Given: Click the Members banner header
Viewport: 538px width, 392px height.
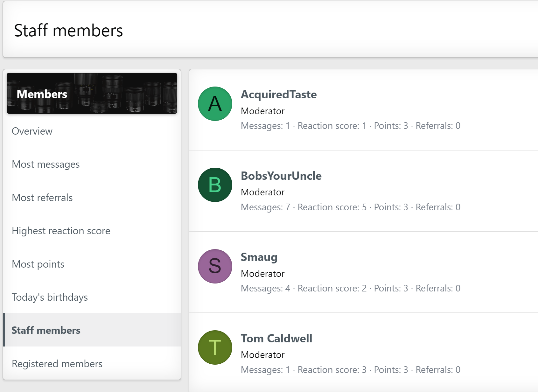Looking at the screenshot, I should click(92, 93).
